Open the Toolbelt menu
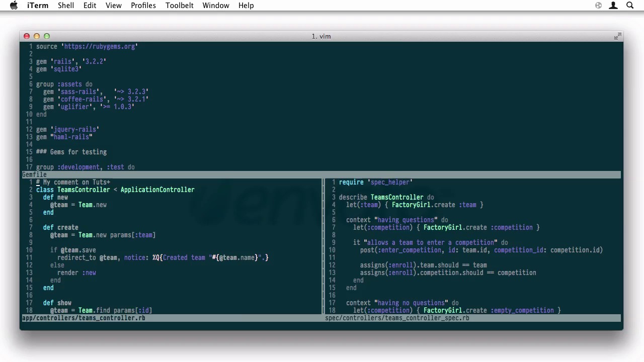This screenshot has width=644, height=362. 180,6
